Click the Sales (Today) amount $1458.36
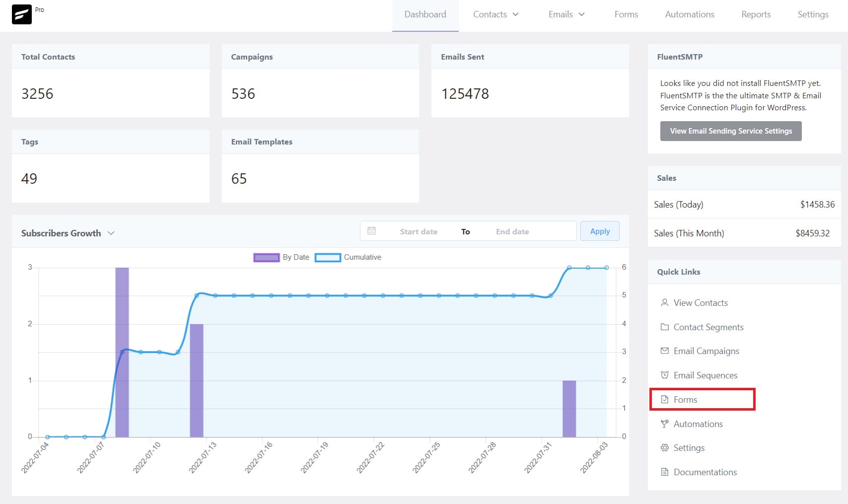 [x=817, y=204]
